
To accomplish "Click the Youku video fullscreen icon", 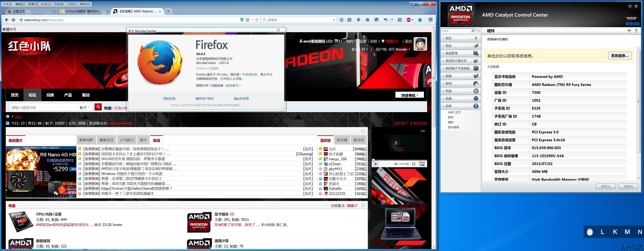I will (414, 164).
